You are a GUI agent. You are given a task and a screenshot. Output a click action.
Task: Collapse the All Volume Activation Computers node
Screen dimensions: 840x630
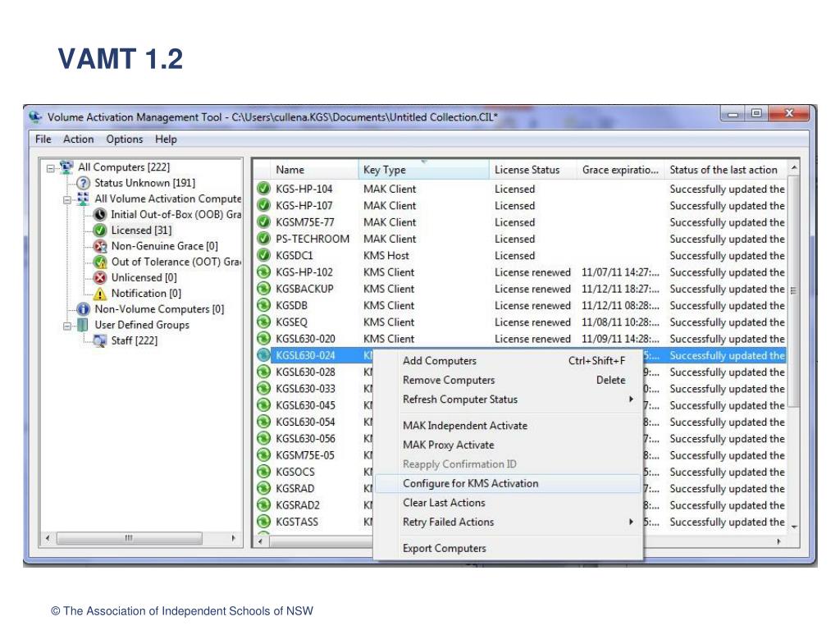coord(67,200)
